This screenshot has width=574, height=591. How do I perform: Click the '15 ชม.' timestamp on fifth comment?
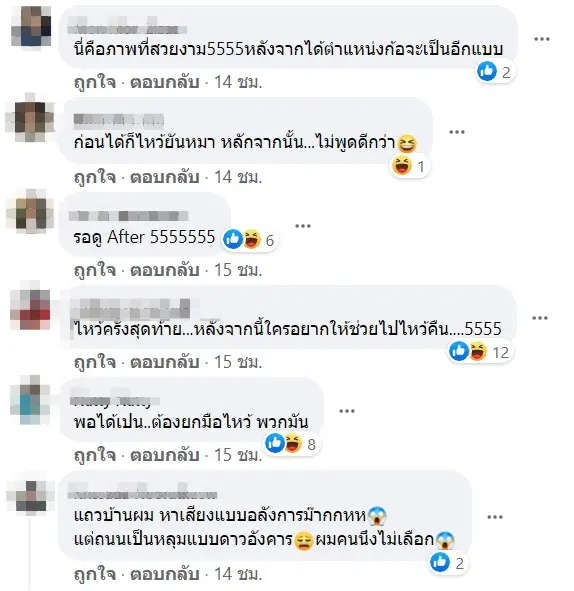pos(238,455)
